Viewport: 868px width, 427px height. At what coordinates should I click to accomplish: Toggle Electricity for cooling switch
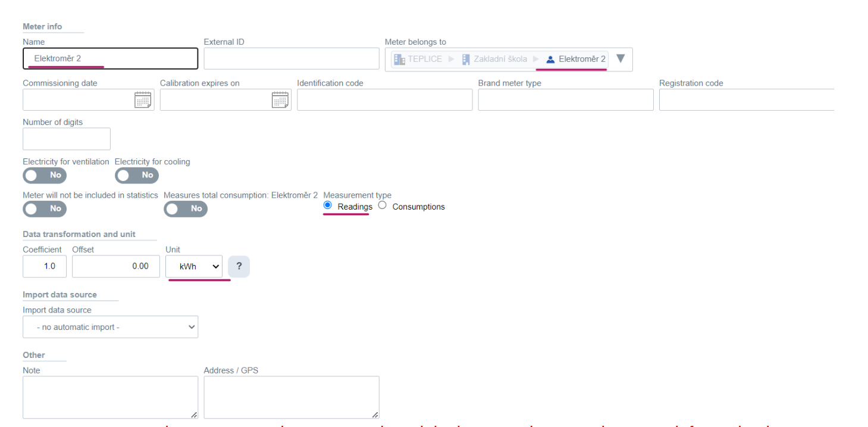[x=137, y=175]
